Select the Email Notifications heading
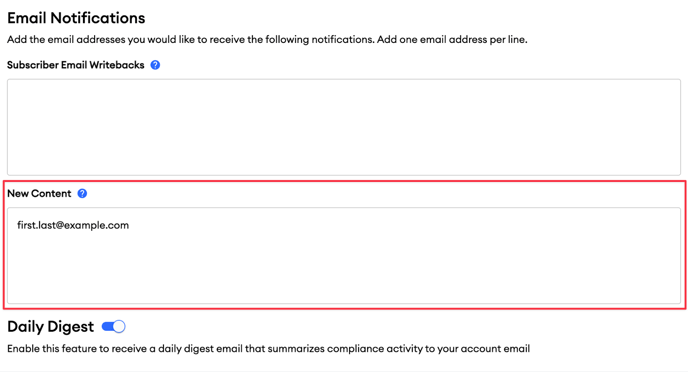Viewport: 688px width, 372px height. point(76,18)
